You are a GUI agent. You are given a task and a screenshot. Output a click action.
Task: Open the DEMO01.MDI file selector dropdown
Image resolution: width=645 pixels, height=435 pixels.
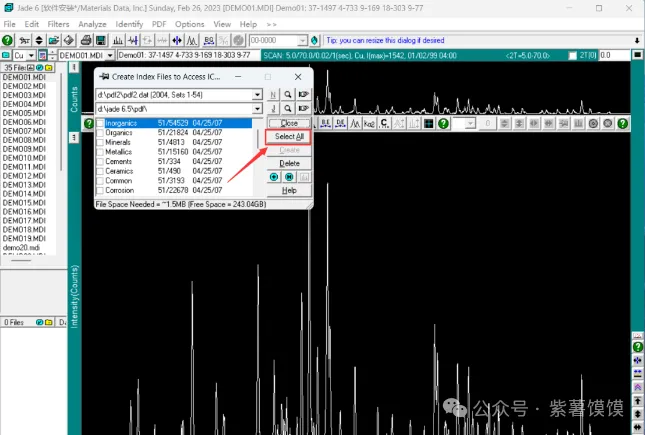[x=110, y=56]
